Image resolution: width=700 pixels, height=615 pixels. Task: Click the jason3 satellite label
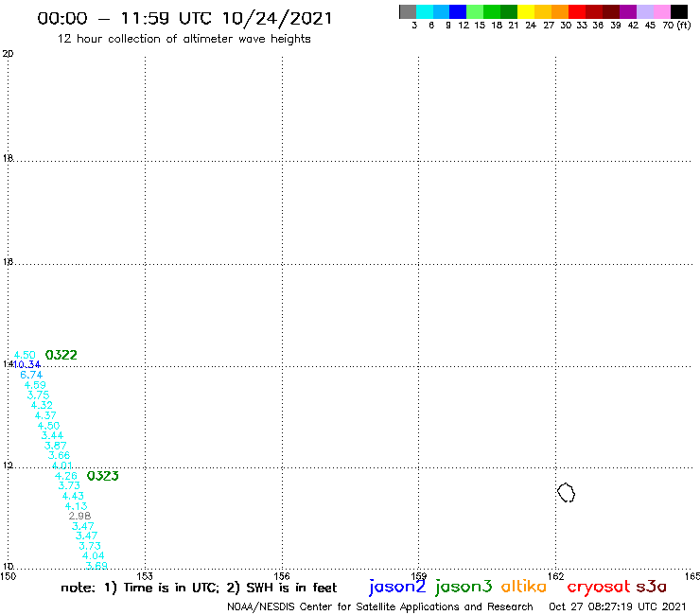tap(464, 587)
